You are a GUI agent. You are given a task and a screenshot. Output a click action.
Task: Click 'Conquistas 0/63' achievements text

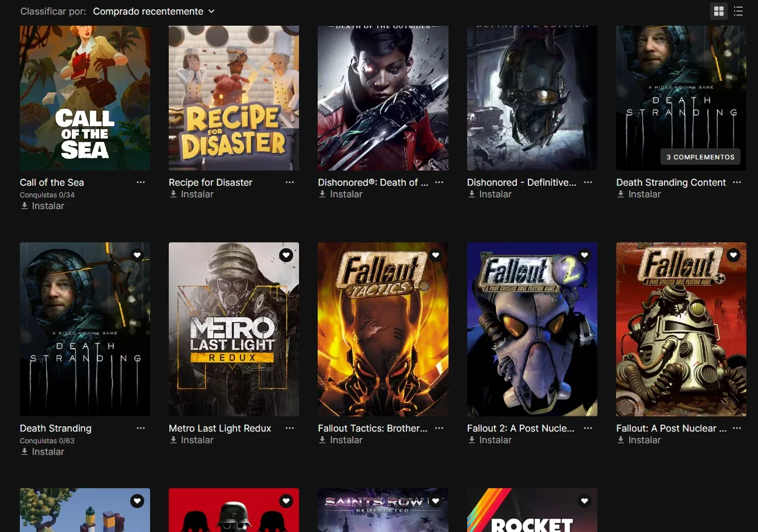[47, 441]
